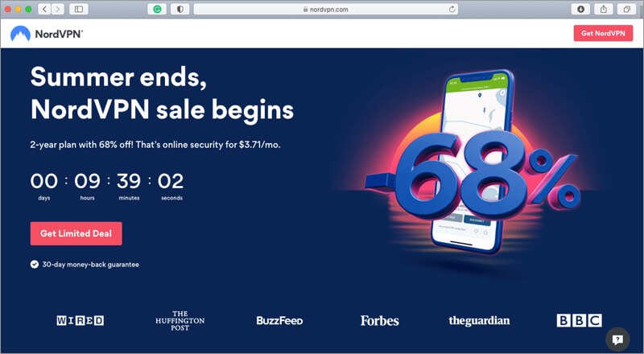
Task: Click the Forbes logo
Action: [x=379, y=320]
